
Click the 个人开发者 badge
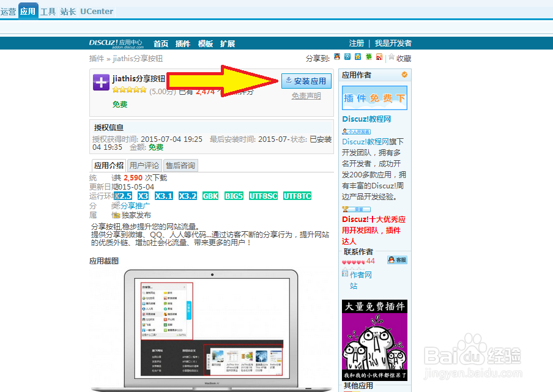pyautogui.click(x=356, y=131)
